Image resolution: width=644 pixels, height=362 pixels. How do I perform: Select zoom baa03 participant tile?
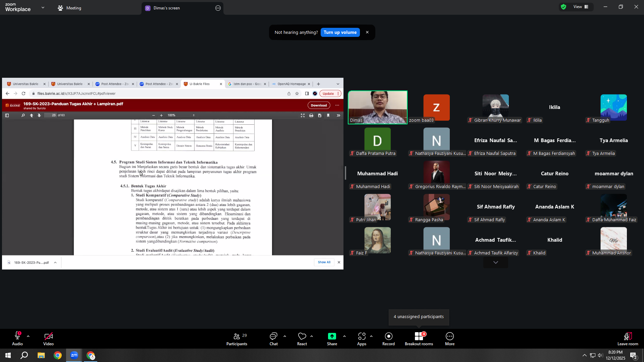tap(436, 107)
